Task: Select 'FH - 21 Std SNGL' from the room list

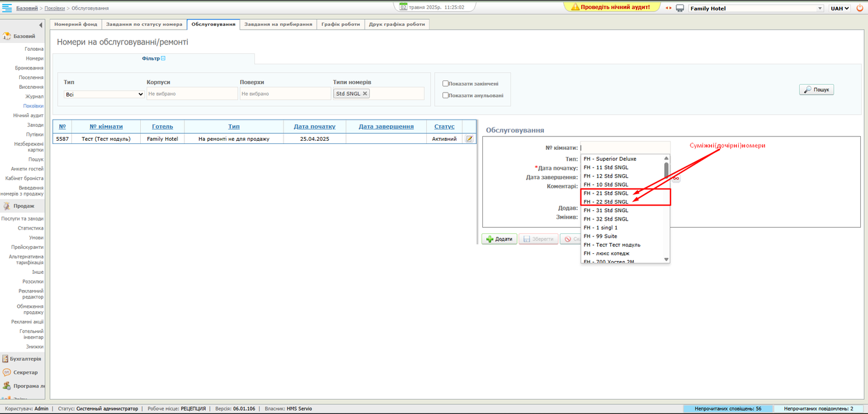Action: [606, 194]
